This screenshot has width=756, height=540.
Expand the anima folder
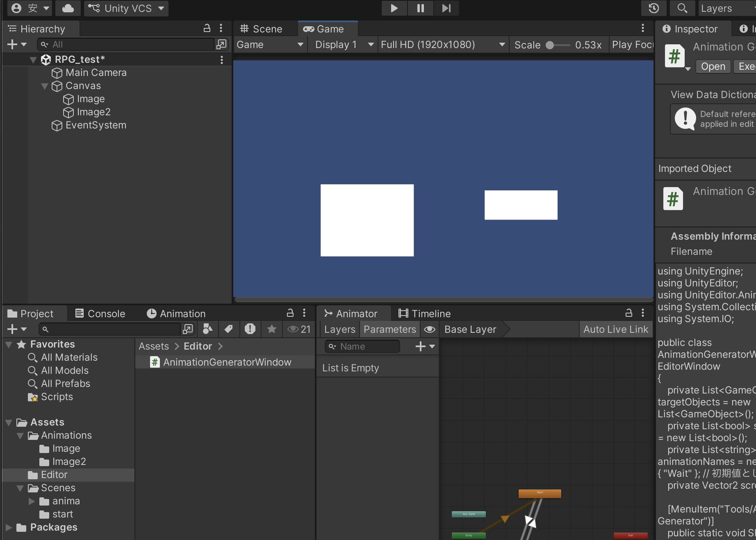(32, 501)
